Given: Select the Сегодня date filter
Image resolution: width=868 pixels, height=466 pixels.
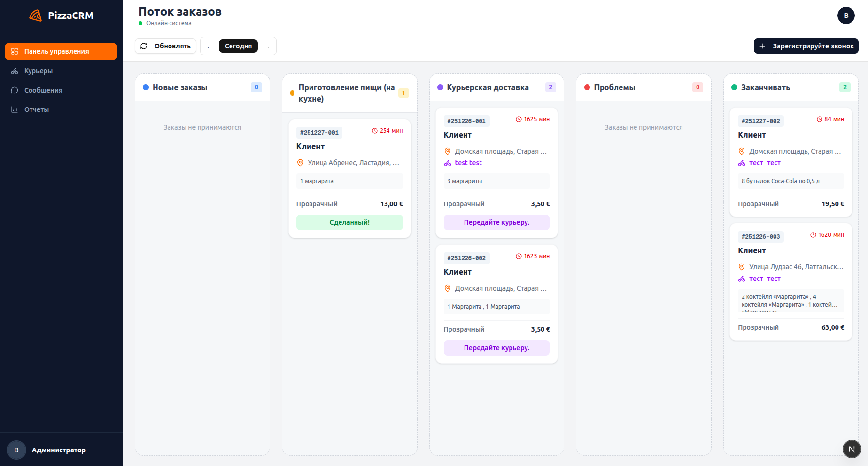Looking at the screenshot, I should pos(238,46).
